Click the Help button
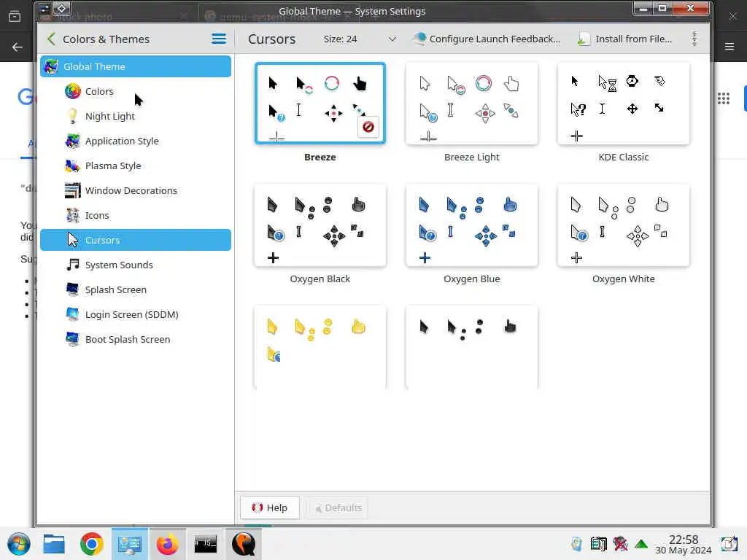 click(x=270, y=507)
